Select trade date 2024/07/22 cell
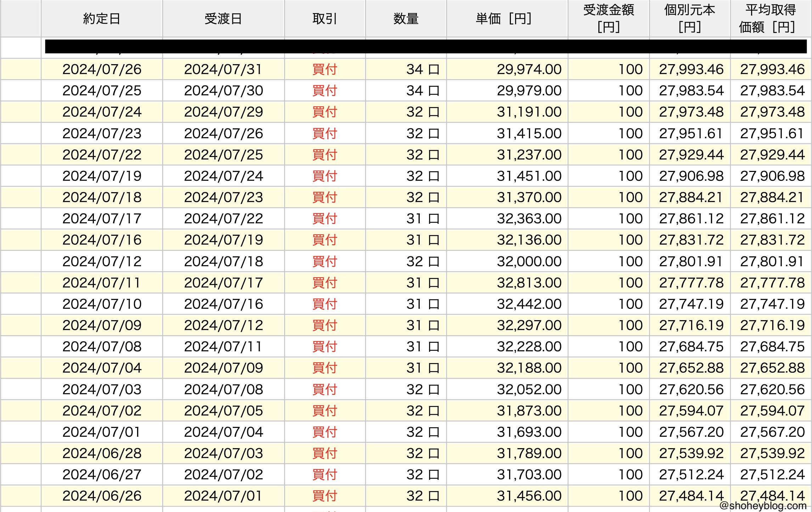This screenshot has width=812, height=512. pyautogui.click(x=102, y=155)
